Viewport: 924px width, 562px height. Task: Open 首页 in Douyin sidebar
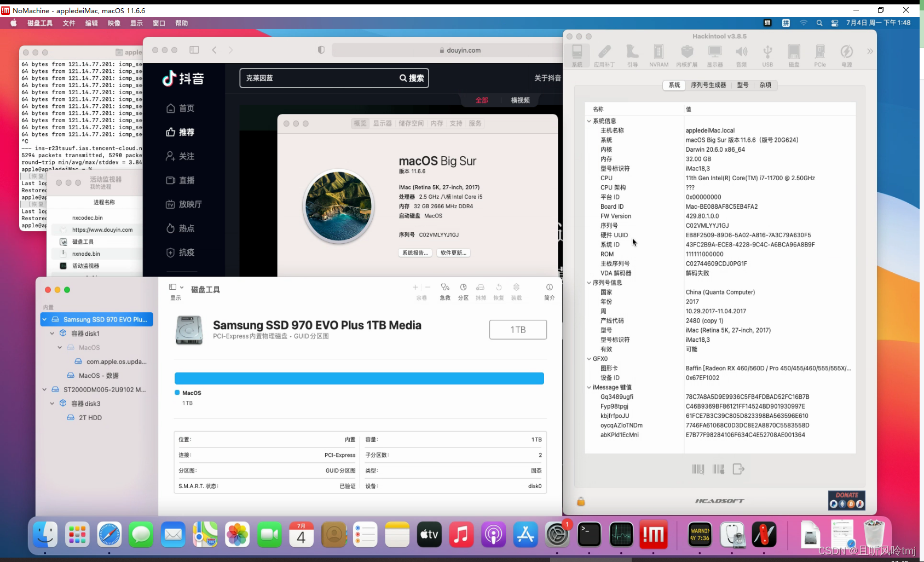(181, 108)
